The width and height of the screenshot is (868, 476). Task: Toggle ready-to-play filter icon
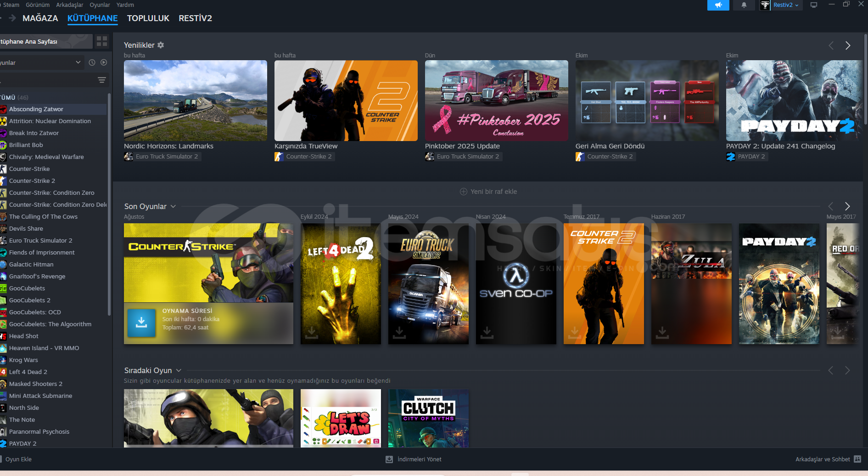click(x=104, y=62)
